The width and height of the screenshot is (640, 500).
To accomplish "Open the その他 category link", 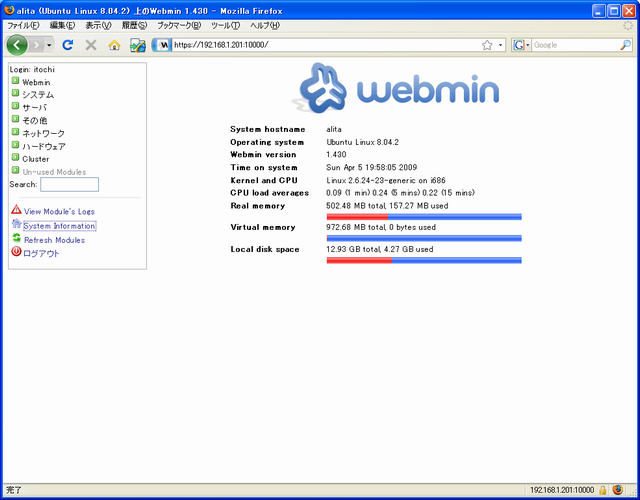I will tap(35, 121).
